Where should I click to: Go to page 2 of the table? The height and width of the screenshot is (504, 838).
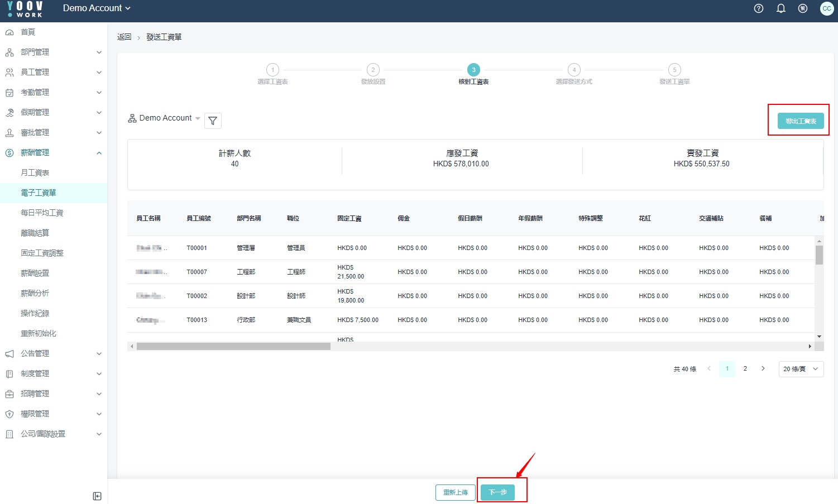point(745,369)
